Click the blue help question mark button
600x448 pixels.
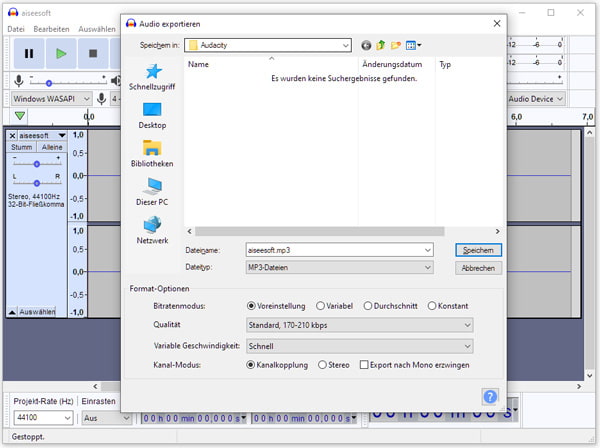point(490,397)
